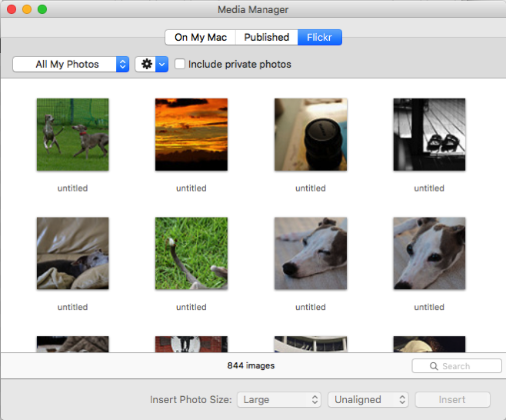Choose the black and white sandals thumbnail
Image resolution: width=506 pixels, height=420 pixels.
(429, 135)
